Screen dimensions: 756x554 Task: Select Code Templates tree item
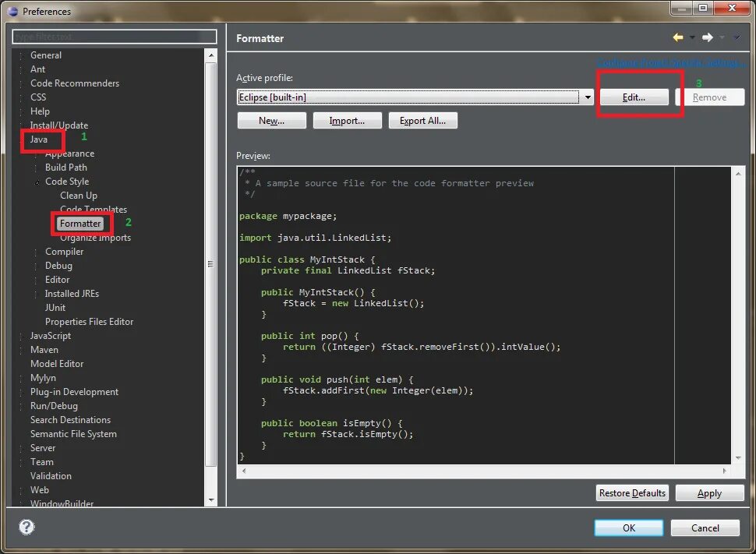click(94, 210)
